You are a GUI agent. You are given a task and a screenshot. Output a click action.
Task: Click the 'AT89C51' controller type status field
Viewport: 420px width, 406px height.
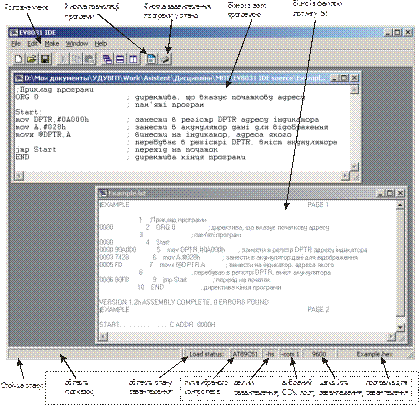click(x=245, y=354)
